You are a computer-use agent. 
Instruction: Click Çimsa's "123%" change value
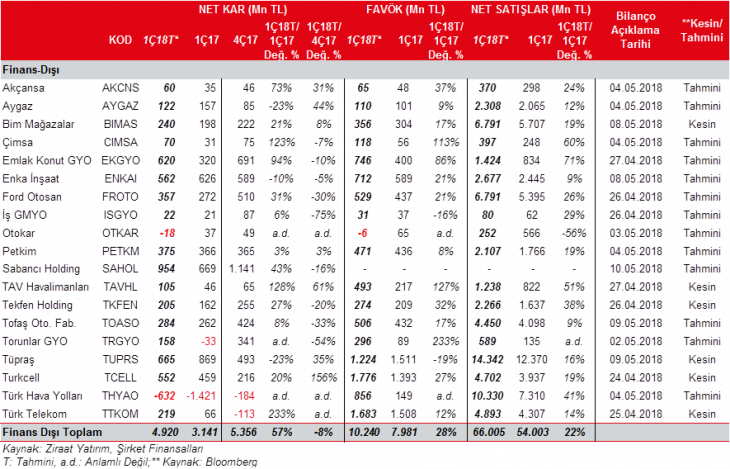point(282,143)
